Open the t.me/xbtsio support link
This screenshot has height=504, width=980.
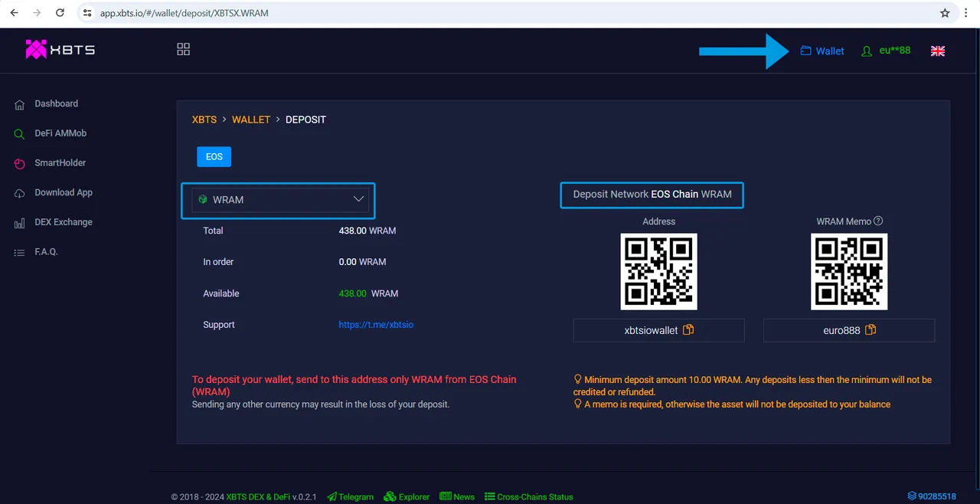pos(376,325)
